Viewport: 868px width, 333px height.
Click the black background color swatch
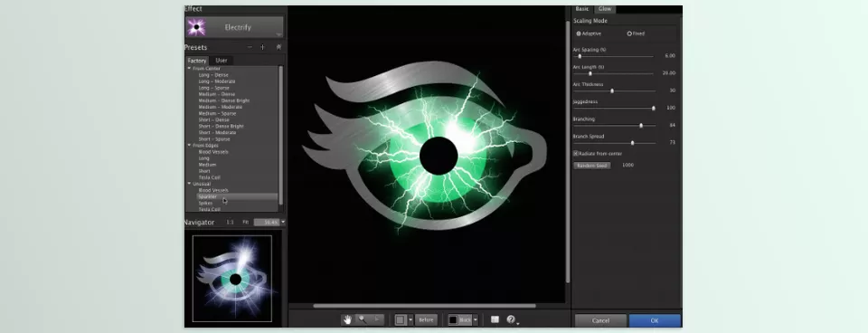(453, 319)
